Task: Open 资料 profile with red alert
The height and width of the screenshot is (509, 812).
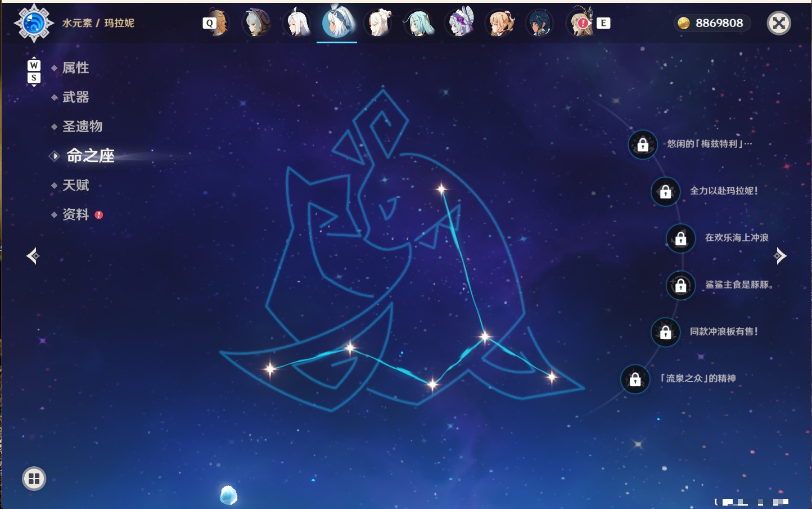Action: (x=76, y=214)
